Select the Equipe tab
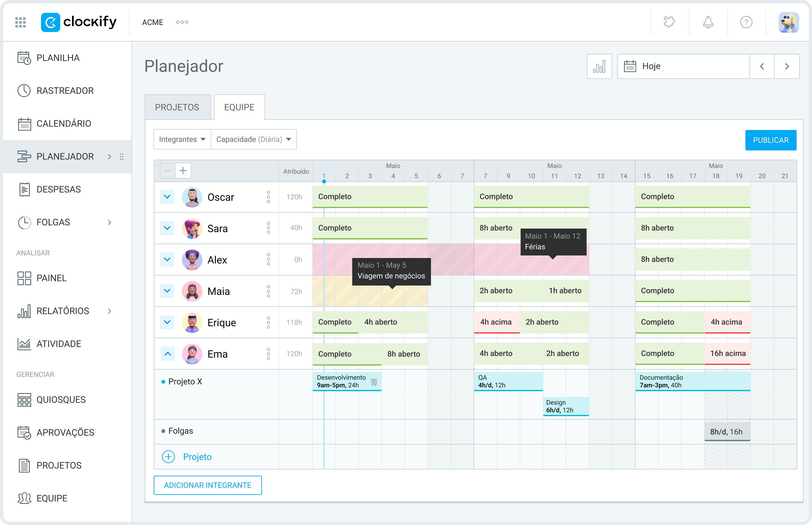Screen dimensions: 812x525 239,107
